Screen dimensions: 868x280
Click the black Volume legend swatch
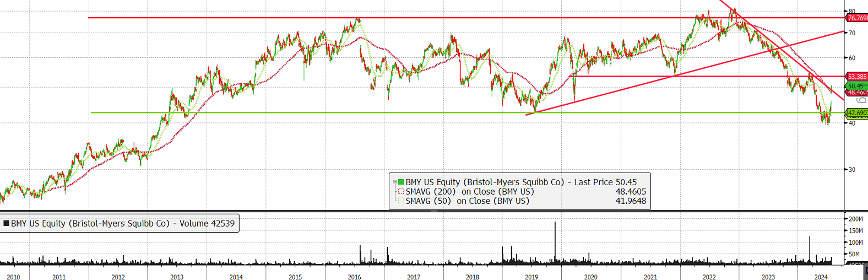pyautogui.click(x=6, y=223)
